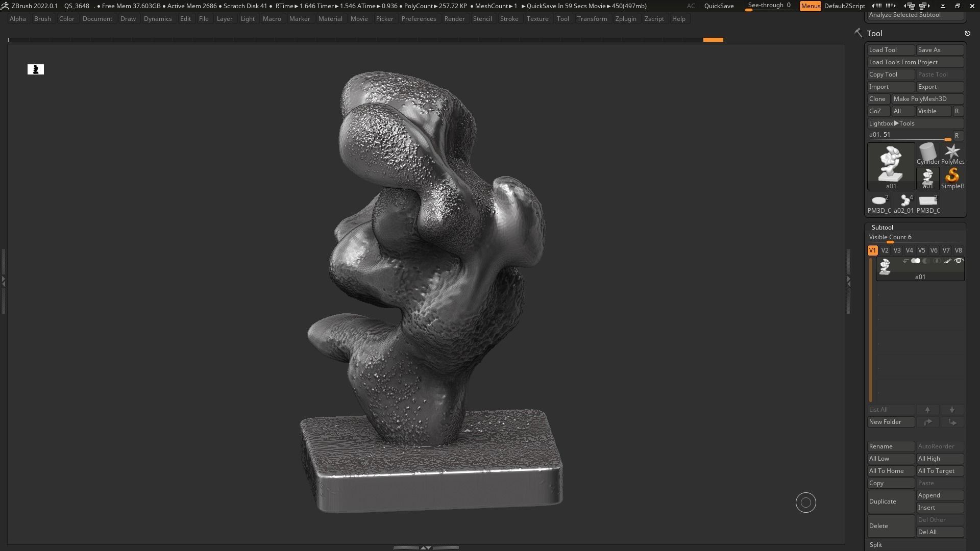980x551 pixels.
Task: Open the Alpha menu
Action: click(x=17, y=19)
